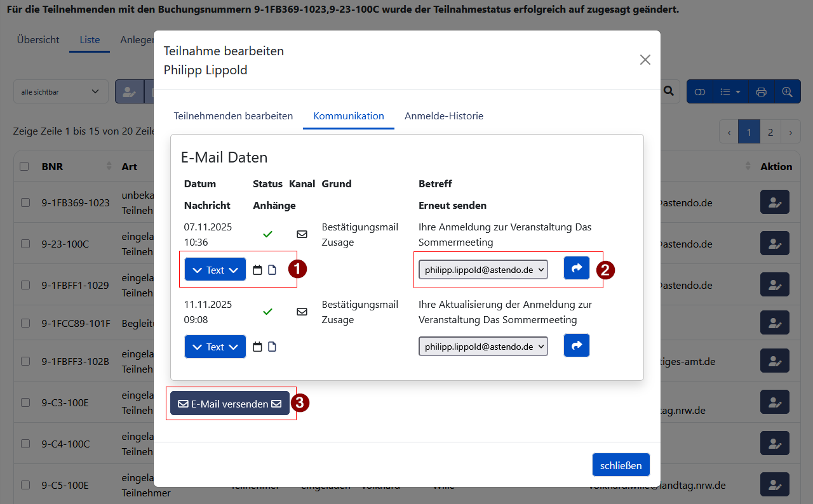813x504 pixels.
Task: Click the schließen button in the dialog
Action: (x=621, y=465)
